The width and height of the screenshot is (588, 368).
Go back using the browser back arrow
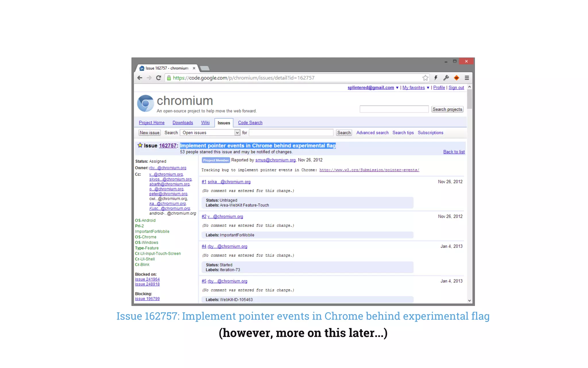[x=140, y=78]
